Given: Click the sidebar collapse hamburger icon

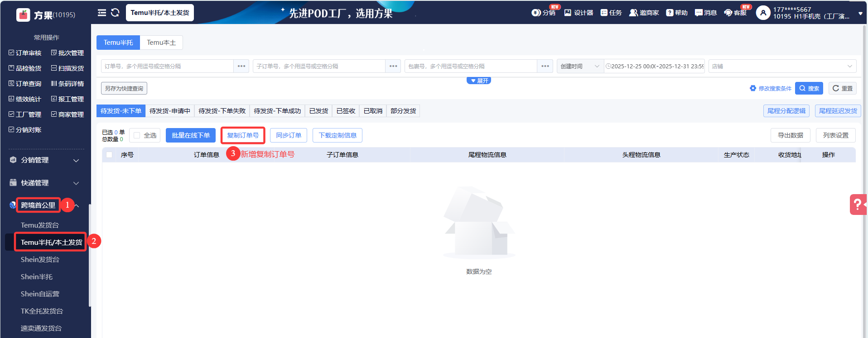Looking at the screenshot, I should click(102, 13).
